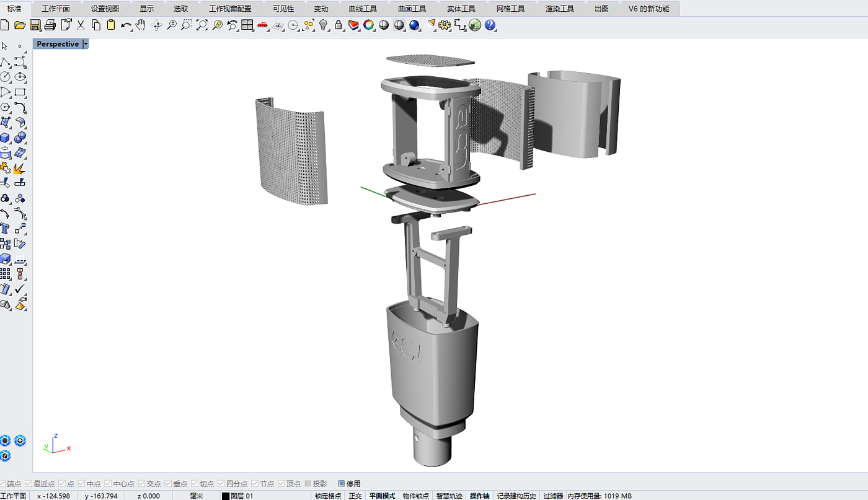Select the Box solid tool
The height and width of the screenshot is (500, 868).
(x=6, y=138)
